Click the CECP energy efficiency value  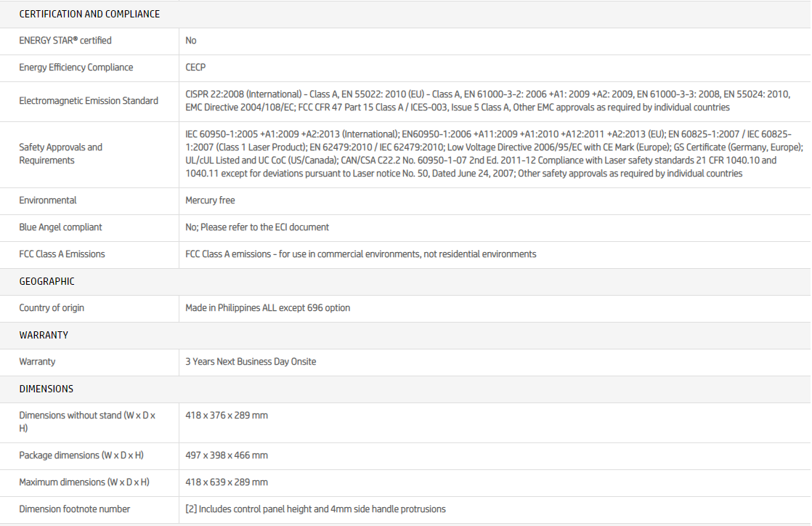tap(195, 68)
